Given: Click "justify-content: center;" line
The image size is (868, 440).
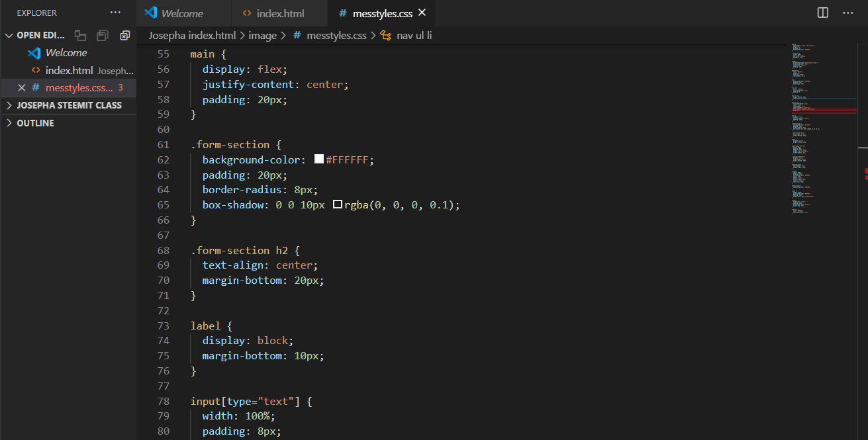Looking at the screenshot, I should 275,84.
